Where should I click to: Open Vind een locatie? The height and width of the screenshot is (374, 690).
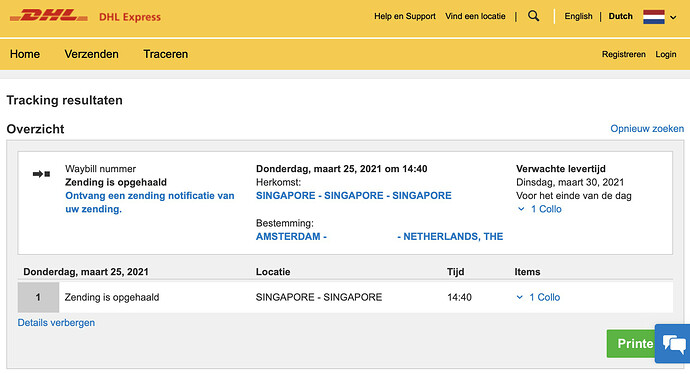tap(475, 16)
